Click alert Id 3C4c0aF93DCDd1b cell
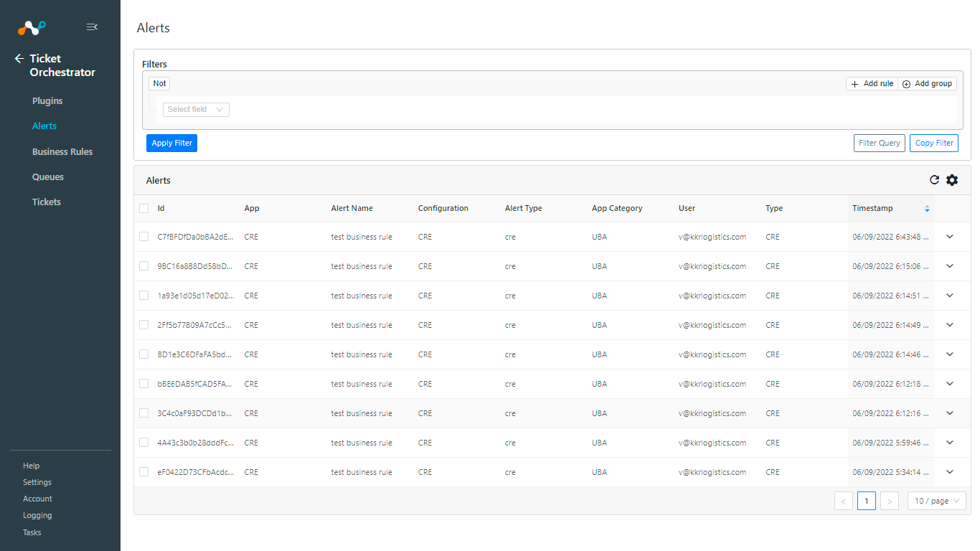The height and width of the screenshot is (551, 980). [196, 413]
